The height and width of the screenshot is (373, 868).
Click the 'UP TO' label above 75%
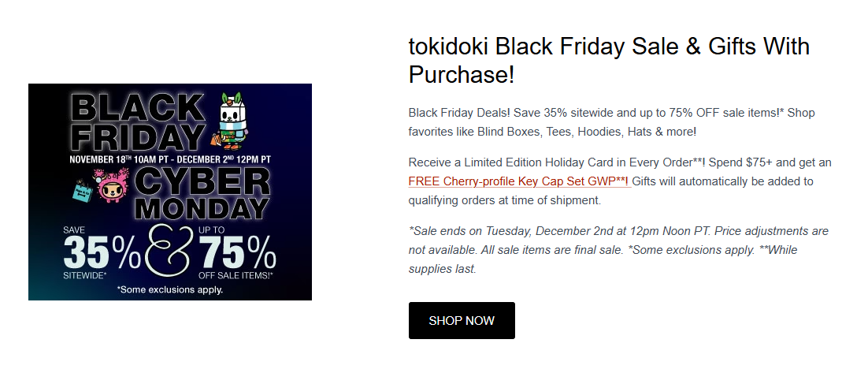[x=213, y=229]
